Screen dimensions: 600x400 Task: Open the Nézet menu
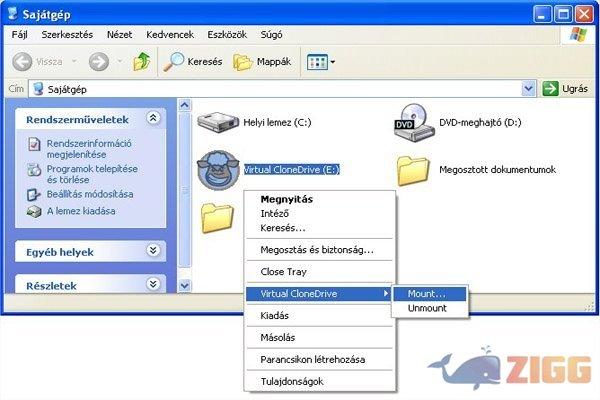[119, 34]
